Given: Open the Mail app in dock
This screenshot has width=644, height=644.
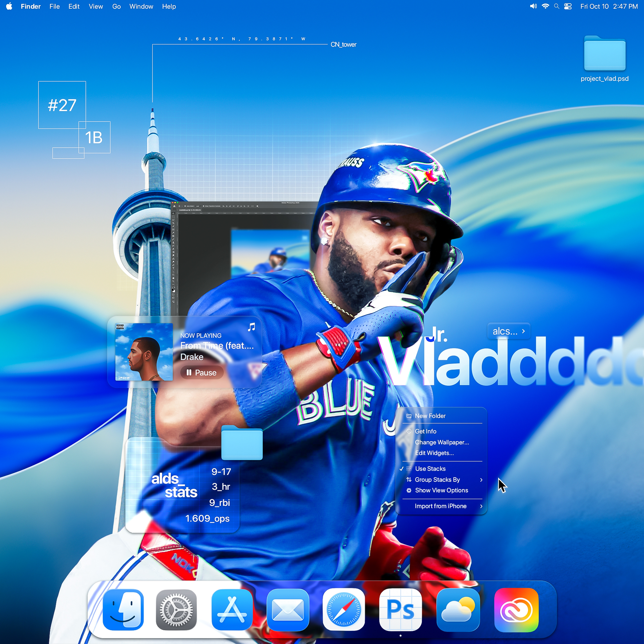Looking at the screenshot, I should pos(288,610).
